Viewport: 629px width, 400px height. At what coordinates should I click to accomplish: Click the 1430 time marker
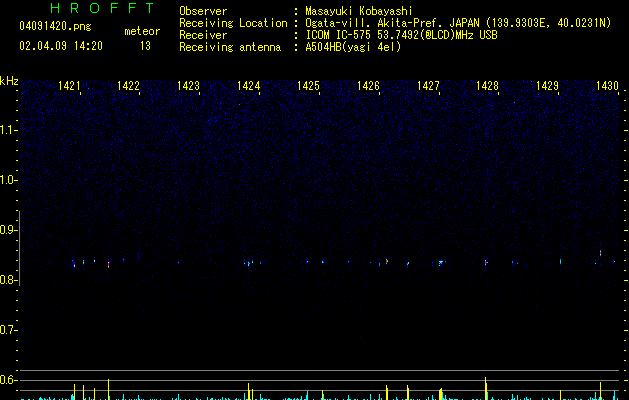tap(607, 86)
